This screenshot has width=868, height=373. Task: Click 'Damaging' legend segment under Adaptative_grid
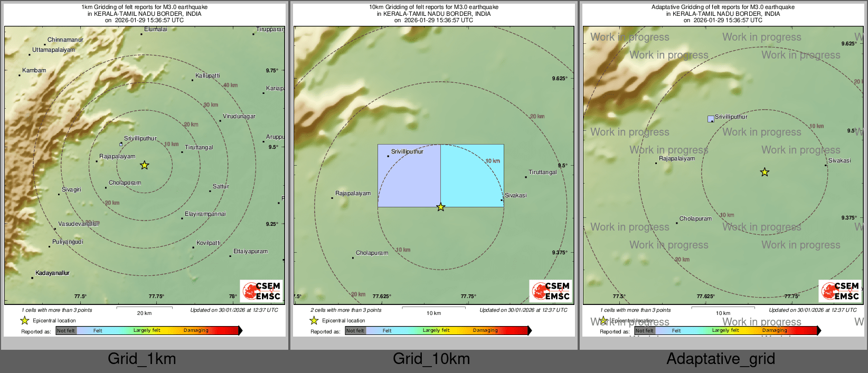coord(775,330)
